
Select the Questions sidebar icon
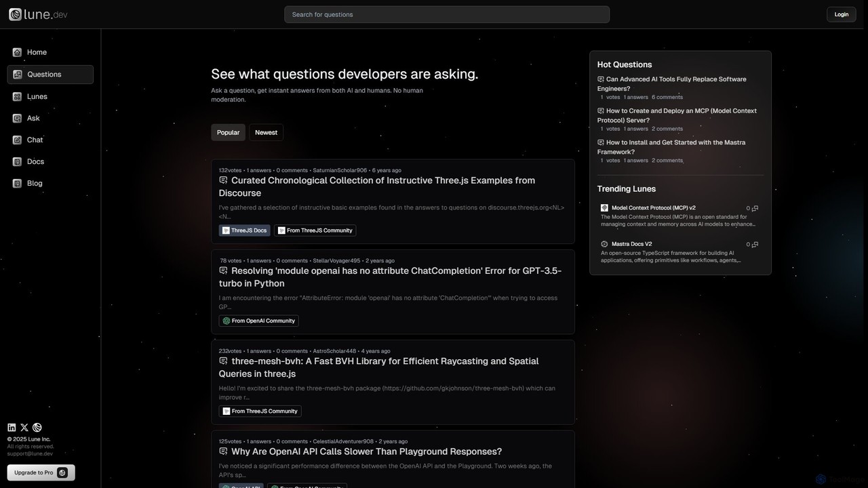point(17,75)
